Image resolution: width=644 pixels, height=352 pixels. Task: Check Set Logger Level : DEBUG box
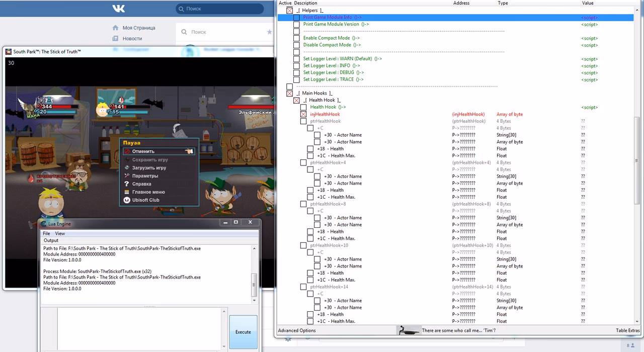click(296, 72)
